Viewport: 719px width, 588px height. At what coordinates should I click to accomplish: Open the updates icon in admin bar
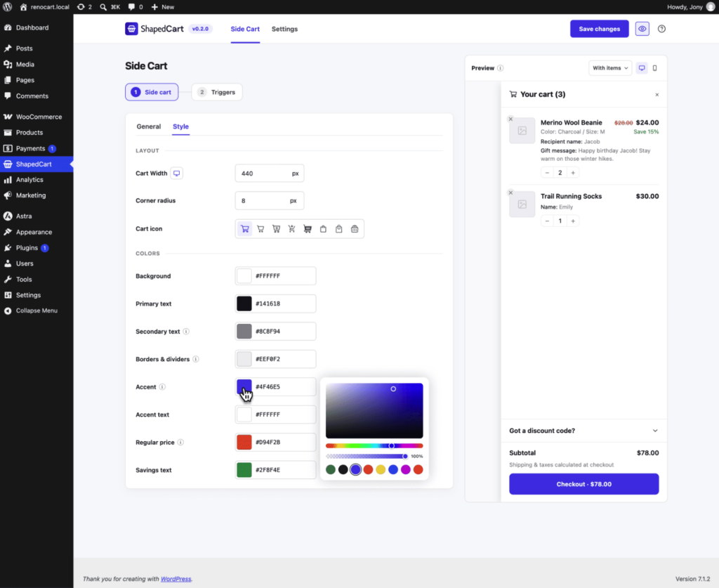(x=84, y=7)
